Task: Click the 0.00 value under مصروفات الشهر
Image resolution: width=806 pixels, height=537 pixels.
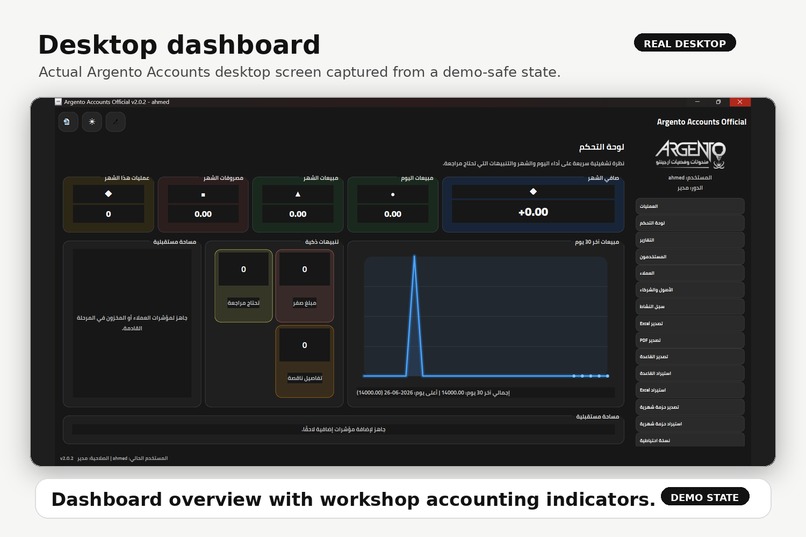Action: pos(203,214)
